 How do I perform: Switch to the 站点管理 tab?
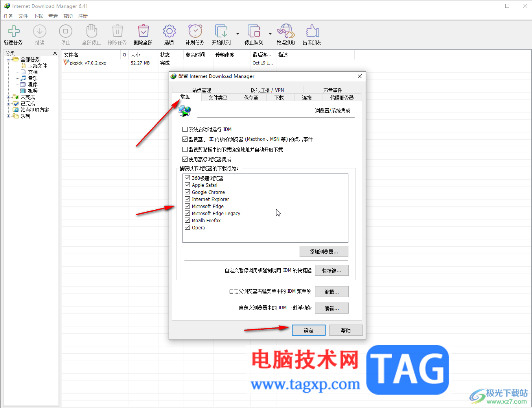click(x=202, y=90)
